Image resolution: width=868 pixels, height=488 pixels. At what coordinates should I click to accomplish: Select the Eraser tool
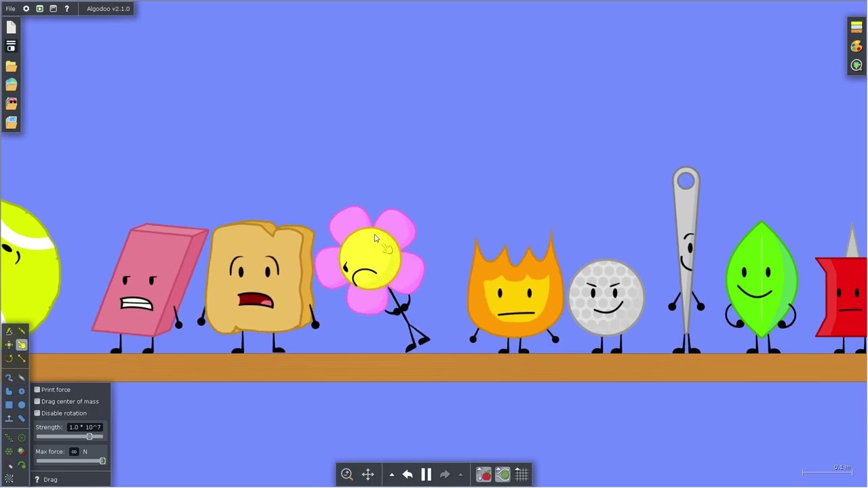click(22, 378)
